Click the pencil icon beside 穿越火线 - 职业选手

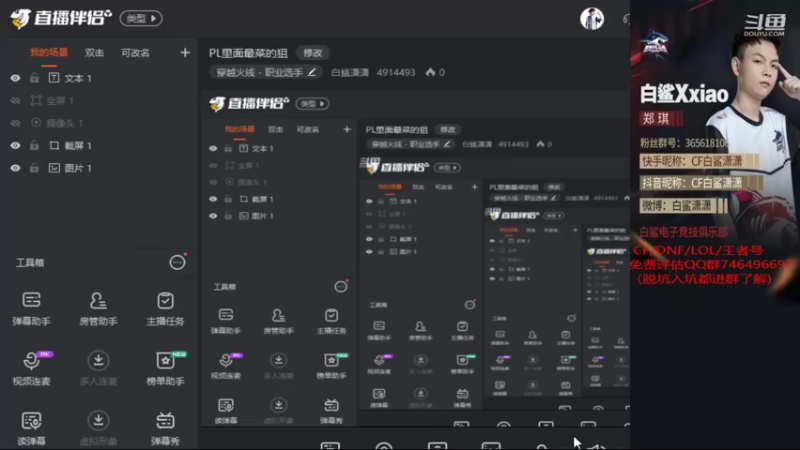312,72
